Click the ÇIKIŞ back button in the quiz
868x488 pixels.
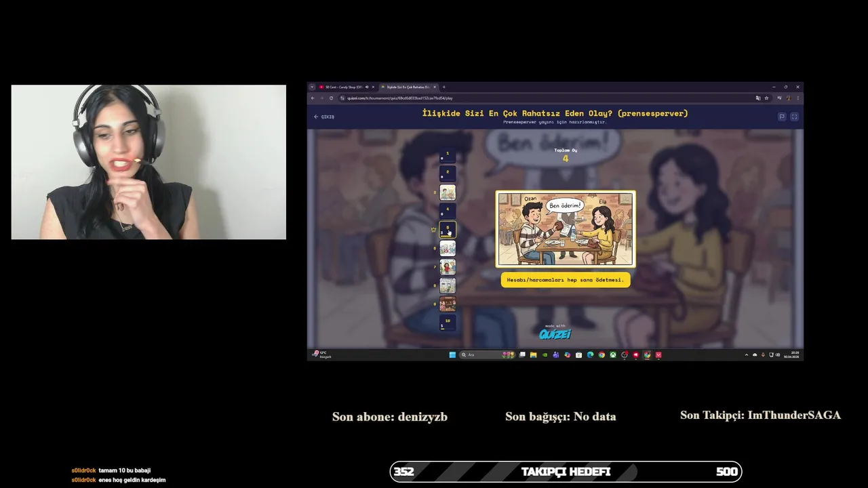tap(324, 117)
